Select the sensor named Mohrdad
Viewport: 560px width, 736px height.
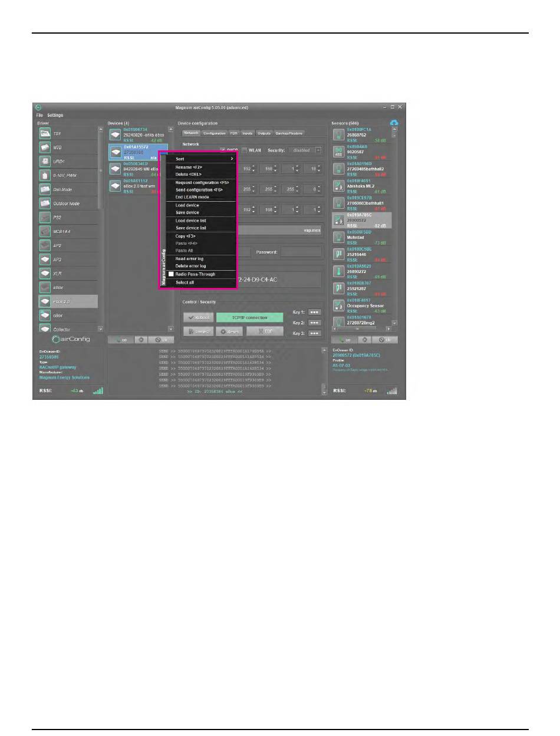[x=362, y=237]
